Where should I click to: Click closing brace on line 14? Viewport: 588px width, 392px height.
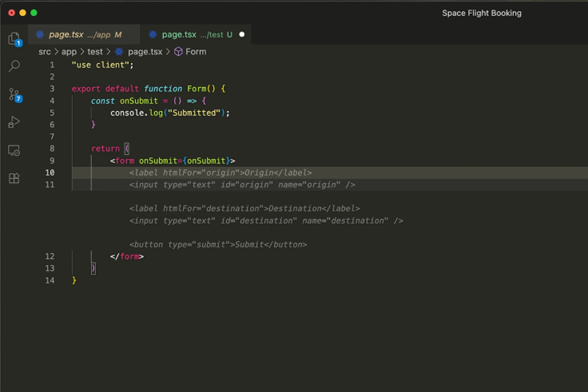pyautogui.click(x=74, y=280)
